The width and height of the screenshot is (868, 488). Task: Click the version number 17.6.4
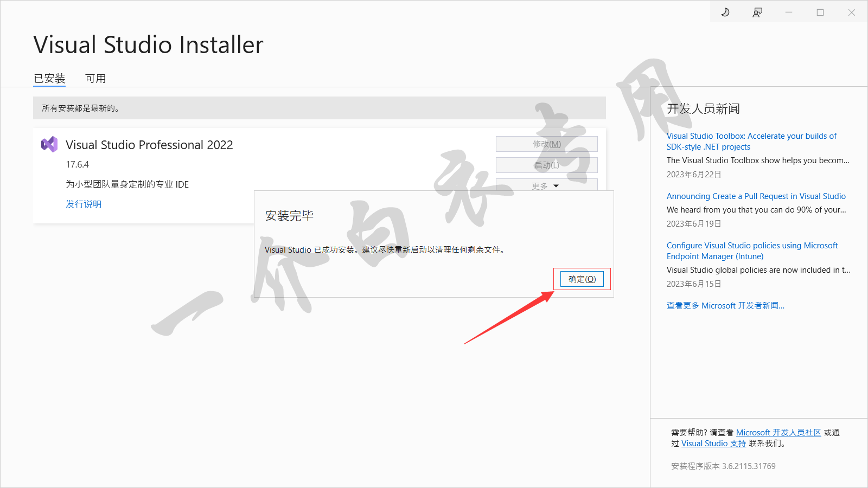(x=77, y=164)
